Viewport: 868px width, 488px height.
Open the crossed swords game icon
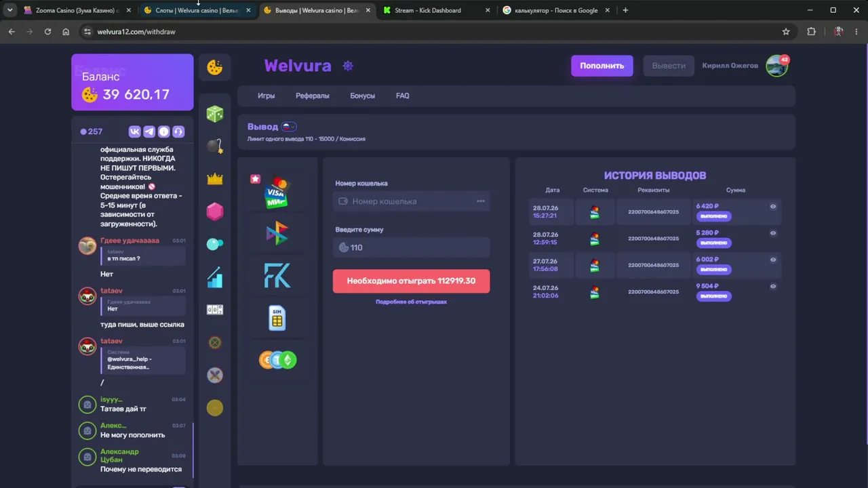coord(215,375)
